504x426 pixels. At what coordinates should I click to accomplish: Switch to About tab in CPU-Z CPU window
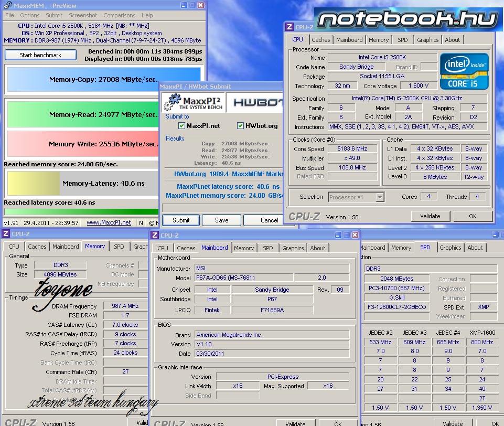point(452,40)
